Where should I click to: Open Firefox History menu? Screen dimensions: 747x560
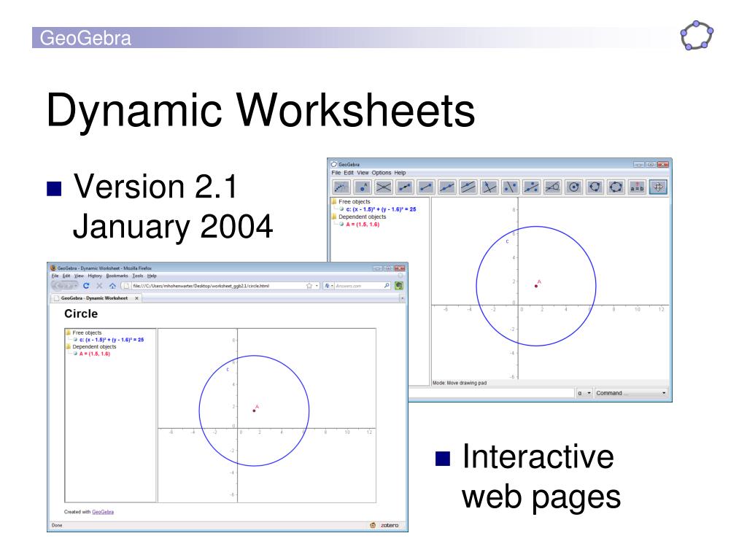pos(95,276)
